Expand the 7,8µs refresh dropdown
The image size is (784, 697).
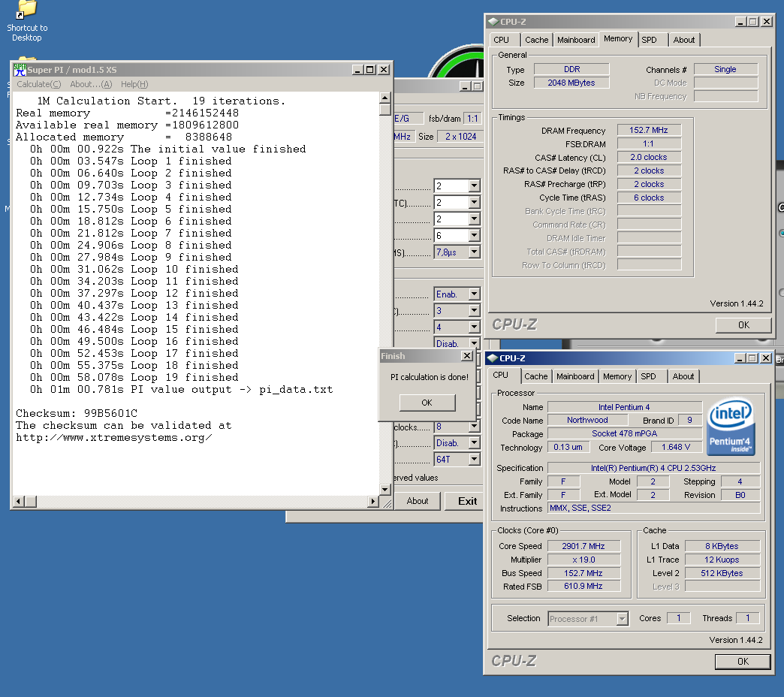pos(474,252)
